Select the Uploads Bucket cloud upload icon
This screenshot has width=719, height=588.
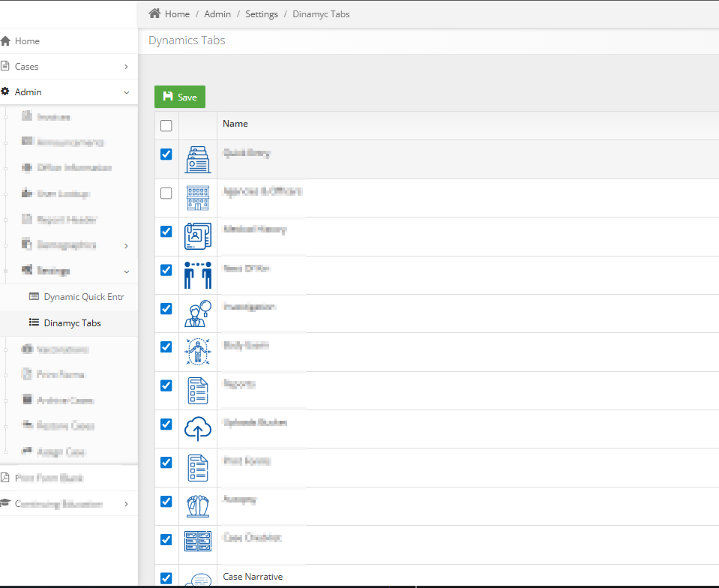197,429
